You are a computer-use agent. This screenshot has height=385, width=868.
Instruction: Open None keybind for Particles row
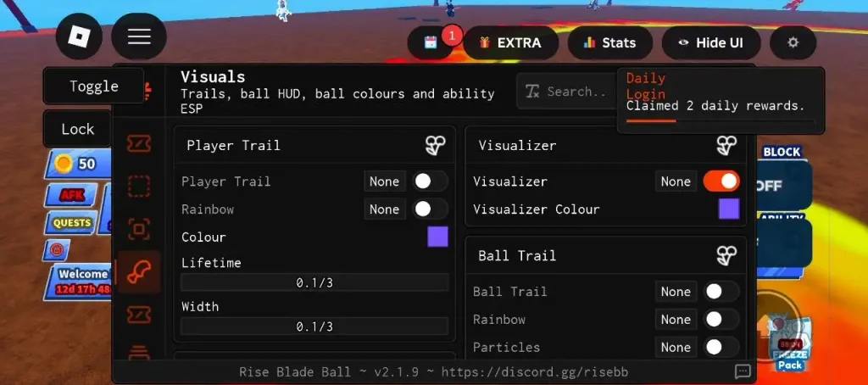(x=676, y=347)
